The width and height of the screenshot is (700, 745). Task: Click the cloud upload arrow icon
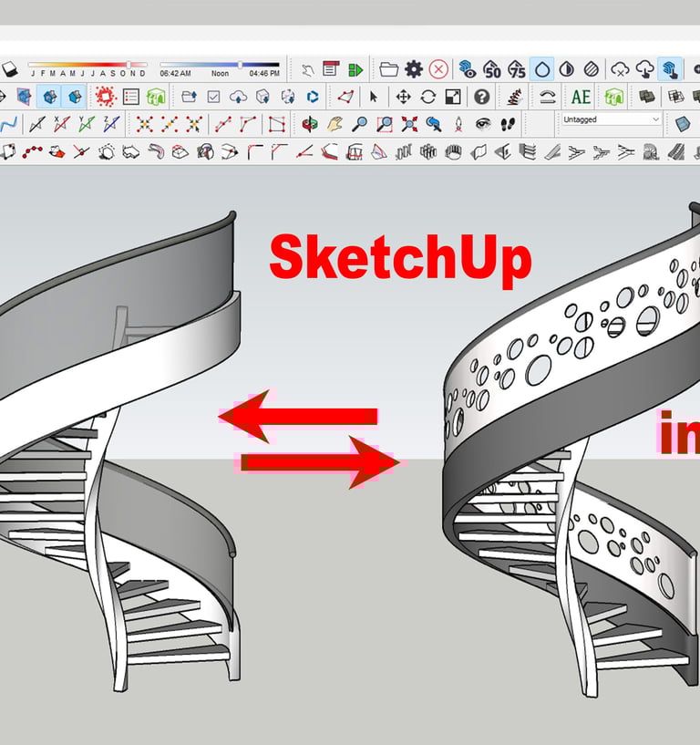(x=239, y=97)
